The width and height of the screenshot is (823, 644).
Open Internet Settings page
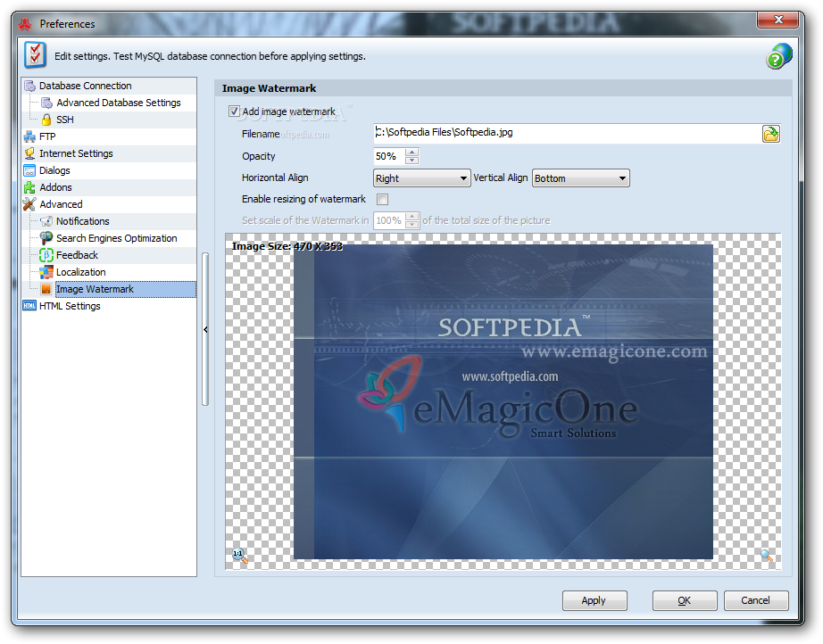tap(76, 153)
